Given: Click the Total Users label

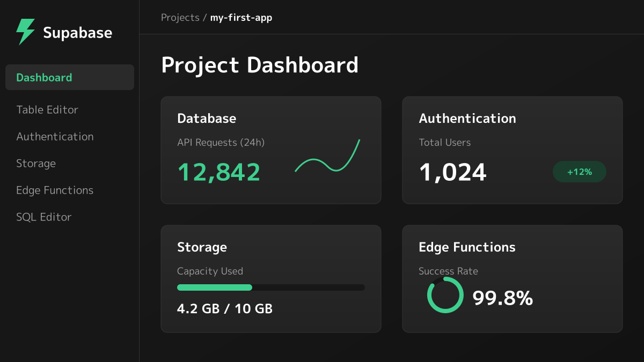Looking at the screenshot, I should pyautogui.click(x=444, y=143).
